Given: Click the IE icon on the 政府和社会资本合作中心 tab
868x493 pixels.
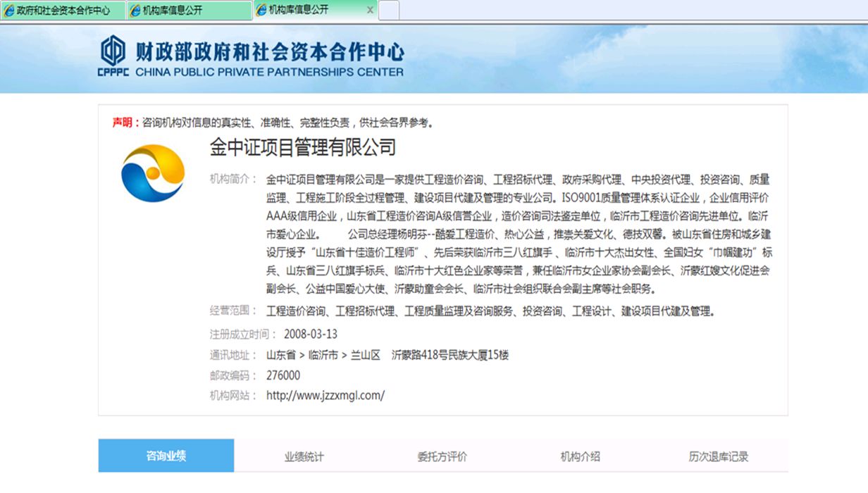Looking at the screenshot, I should [x=9, y=11].
